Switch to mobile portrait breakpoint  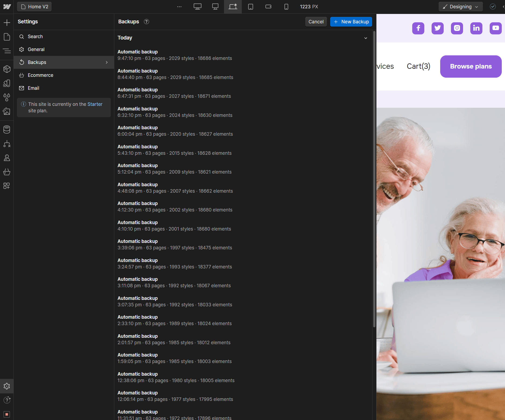click(286, 6)
